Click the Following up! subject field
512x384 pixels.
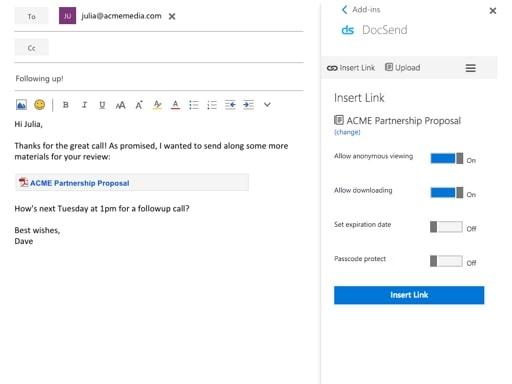tap(159, 79)
